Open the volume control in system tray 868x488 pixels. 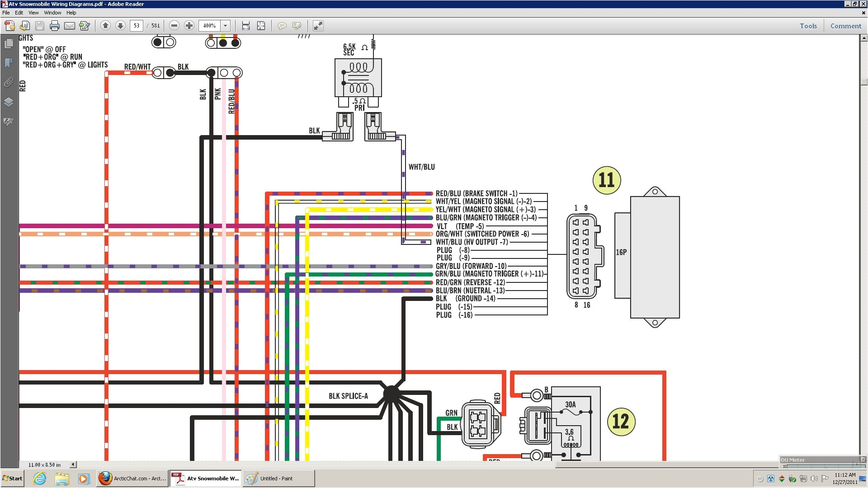pyautogui.click(x=815, y=479)
